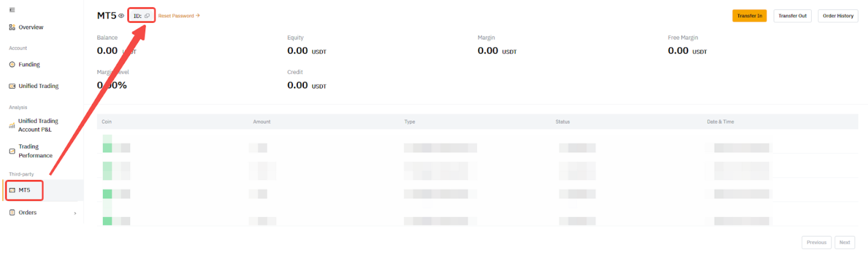Copy the MT5 account ID

(147, 16)
